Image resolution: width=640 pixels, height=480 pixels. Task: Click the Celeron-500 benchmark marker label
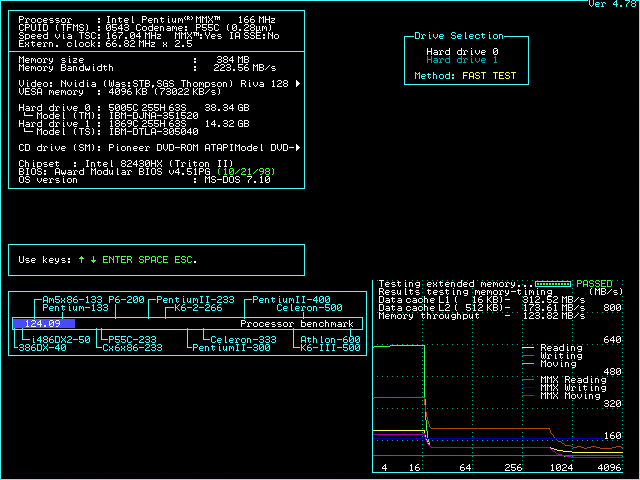point(309,308)
